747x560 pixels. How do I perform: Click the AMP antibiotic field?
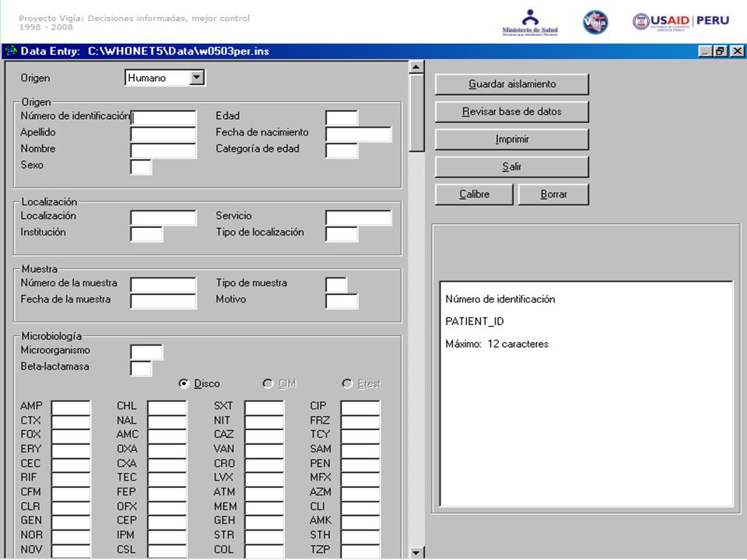click(x=71, y=408)
